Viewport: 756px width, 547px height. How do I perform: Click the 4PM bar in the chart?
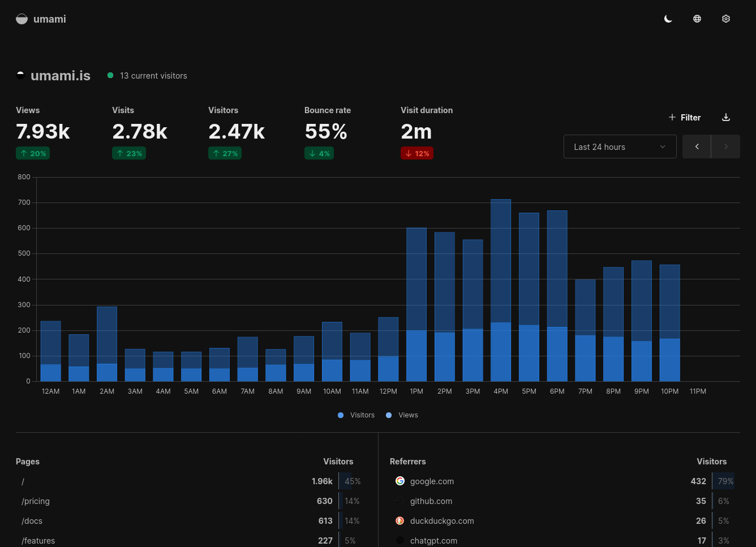click(x=501, y=290)
